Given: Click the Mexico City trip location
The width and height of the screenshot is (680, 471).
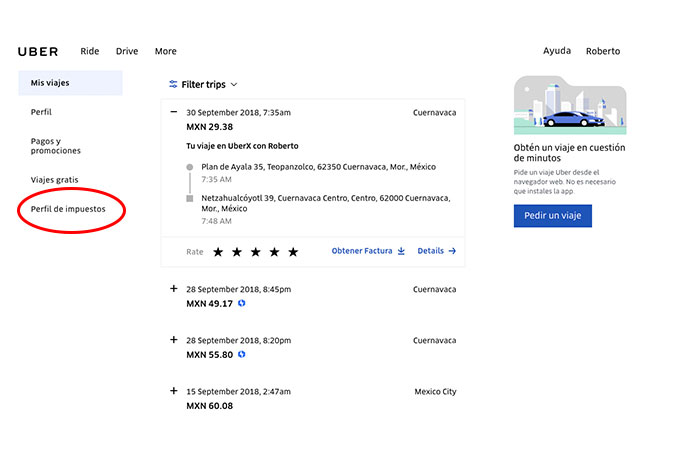Looking at the screenshot, I should [435, 392].
